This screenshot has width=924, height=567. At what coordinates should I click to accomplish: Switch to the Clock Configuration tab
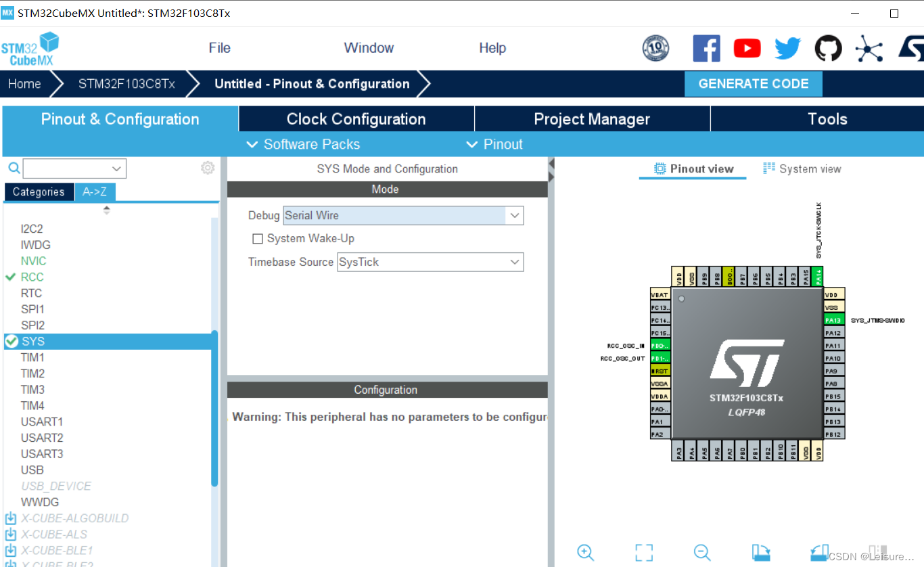(x=356, y=119)
